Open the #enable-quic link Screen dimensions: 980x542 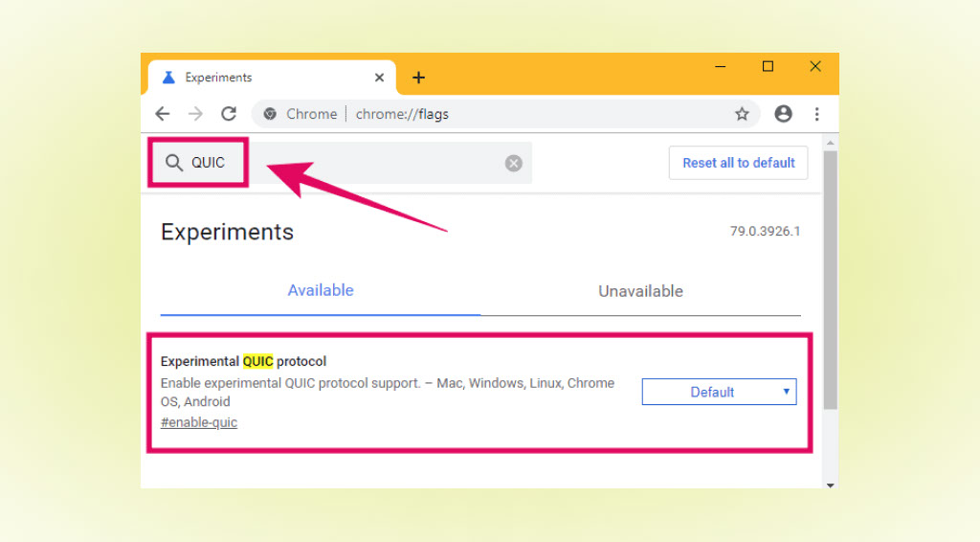(x=199, y=422)
